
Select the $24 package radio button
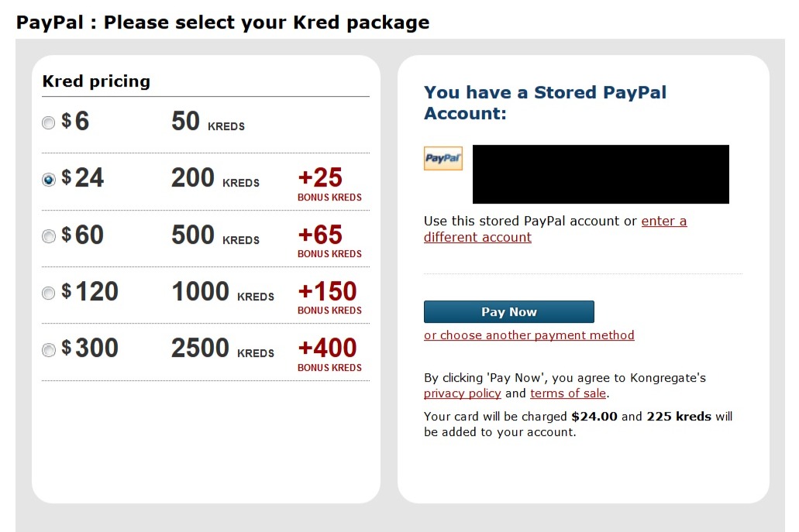pos(48,179)
